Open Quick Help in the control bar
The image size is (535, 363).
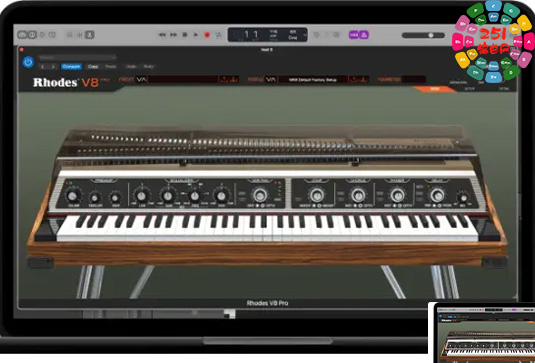(42, 35)
